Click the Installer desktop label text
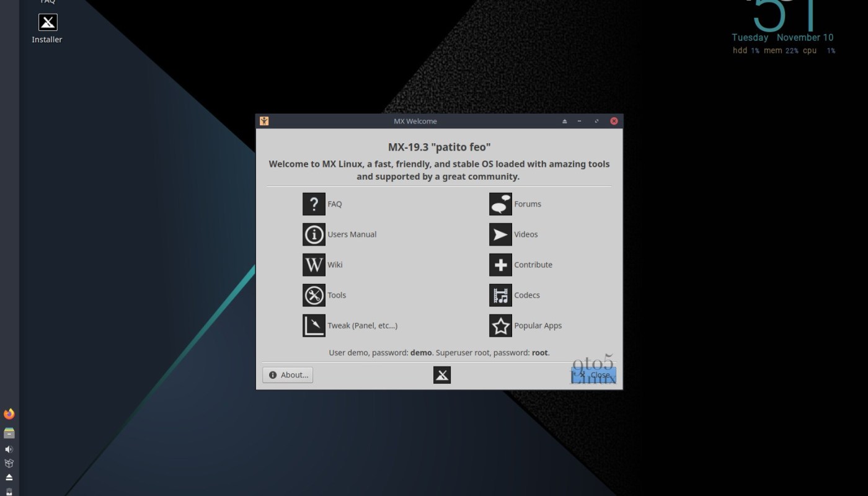868x496 pixels. [x=47, y=40]
